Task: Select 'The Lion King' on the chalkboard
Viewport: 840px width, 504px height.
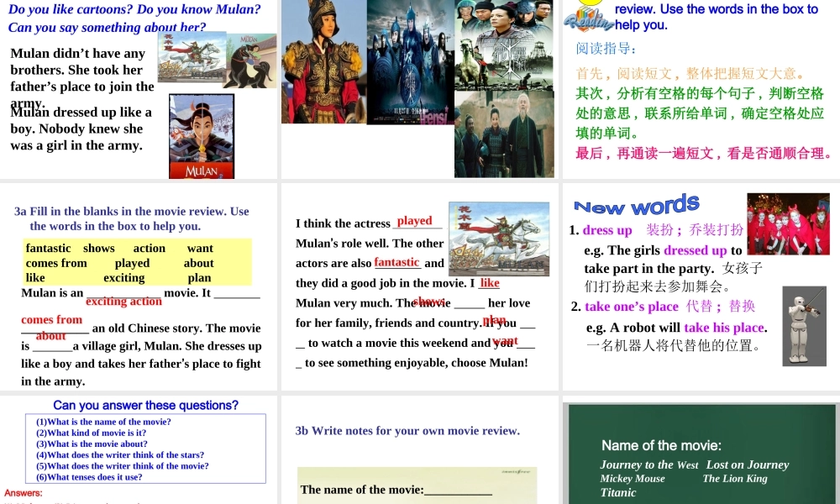Action: point(735,479)
